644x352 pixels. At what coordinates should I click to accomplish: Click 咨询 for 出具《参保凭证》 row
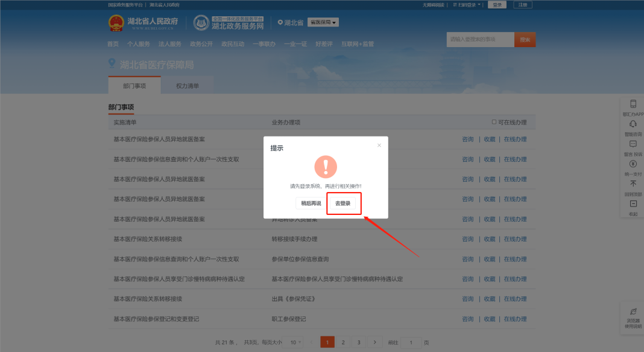[x=468, y=299]
